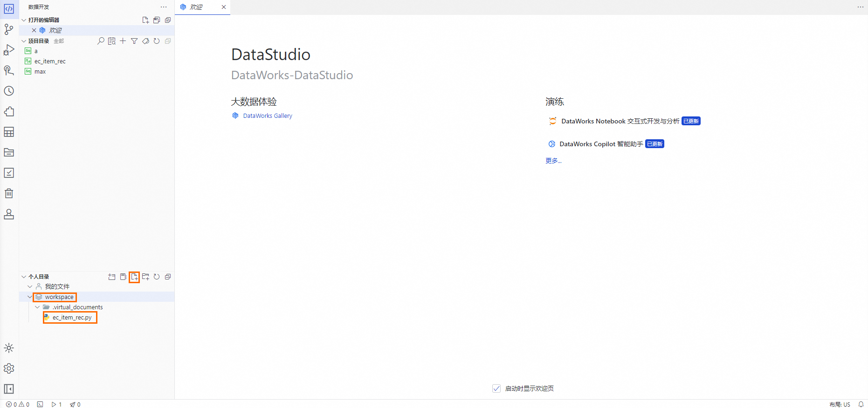Screen dimensions: 868x408
Task: Create a new untitled file in 打开的编辑器
Action: pyautogui.click(x=145, y=20)
